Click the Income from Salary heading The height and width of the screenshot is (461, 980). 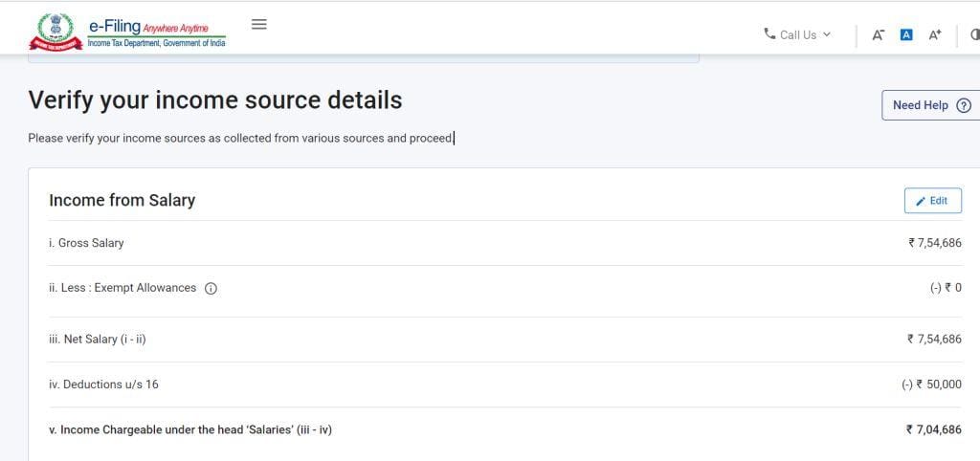click(122, 200)
